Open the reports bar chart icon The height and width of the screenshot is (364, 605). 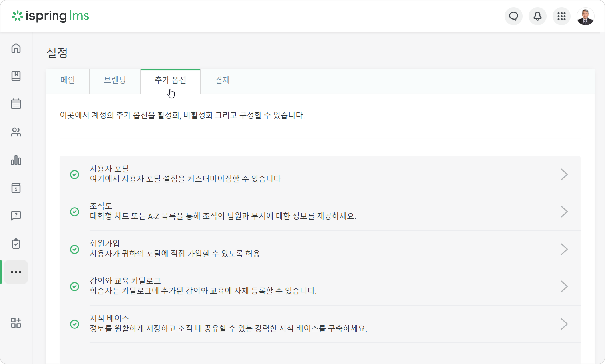(16, 160)
